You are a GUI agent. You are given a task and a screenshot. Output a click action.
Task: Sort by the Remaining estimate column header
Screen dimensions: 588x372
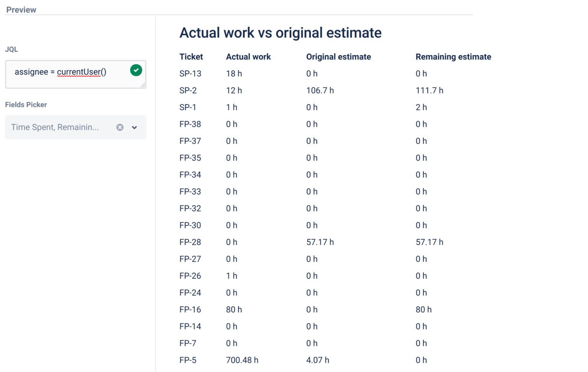(453, 56)
